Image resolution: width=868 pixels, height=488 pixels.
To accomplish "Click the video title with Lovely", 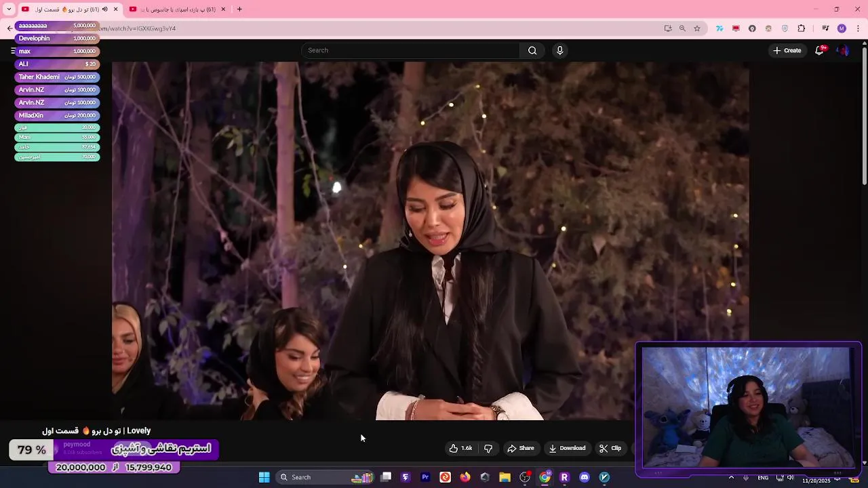I will click(96, 431).
